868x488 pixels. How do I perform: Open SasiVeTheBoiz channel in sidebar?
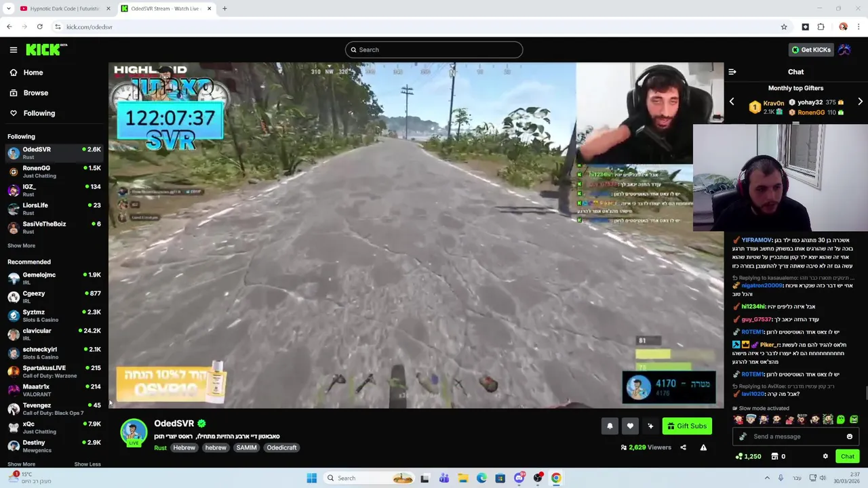click(54, 228)
